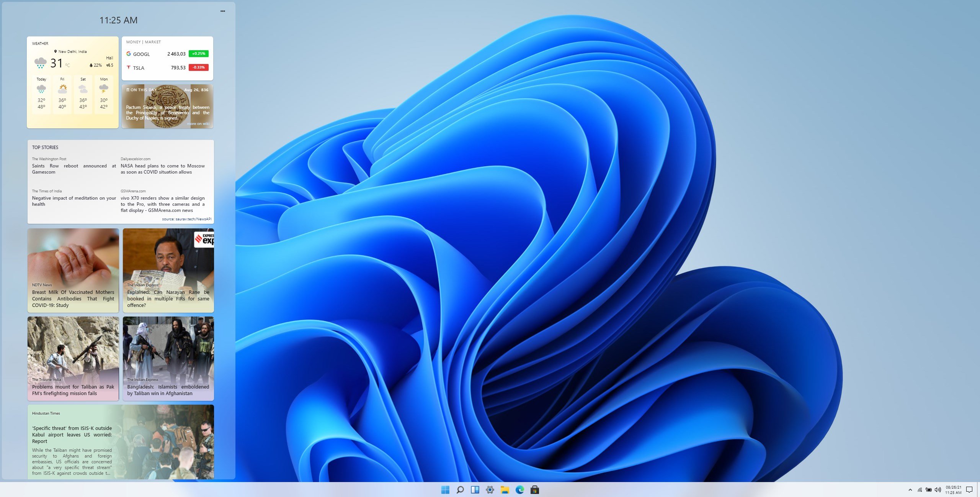Click the volume icon in the system tray
The image size is (980, 497).
coord(937,489)
